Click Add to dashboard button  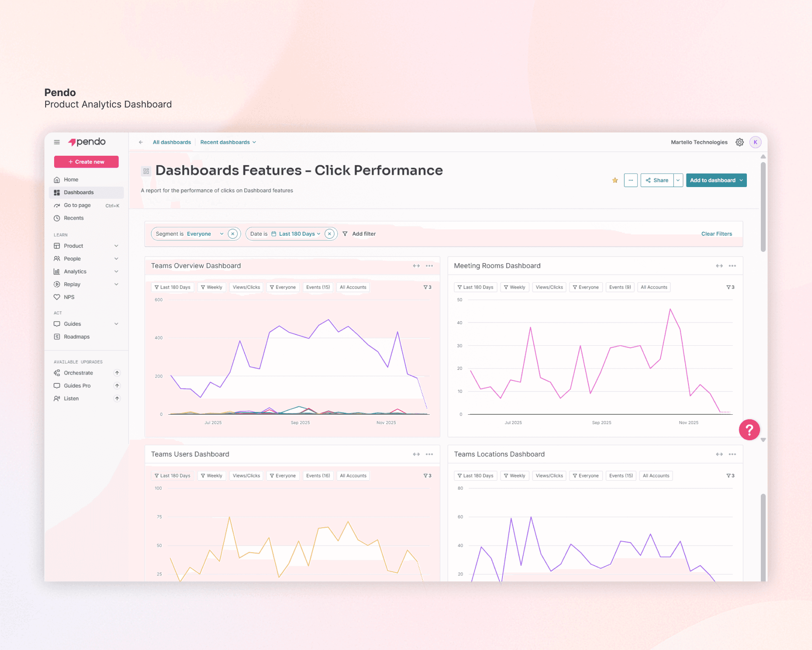point(716,180)
